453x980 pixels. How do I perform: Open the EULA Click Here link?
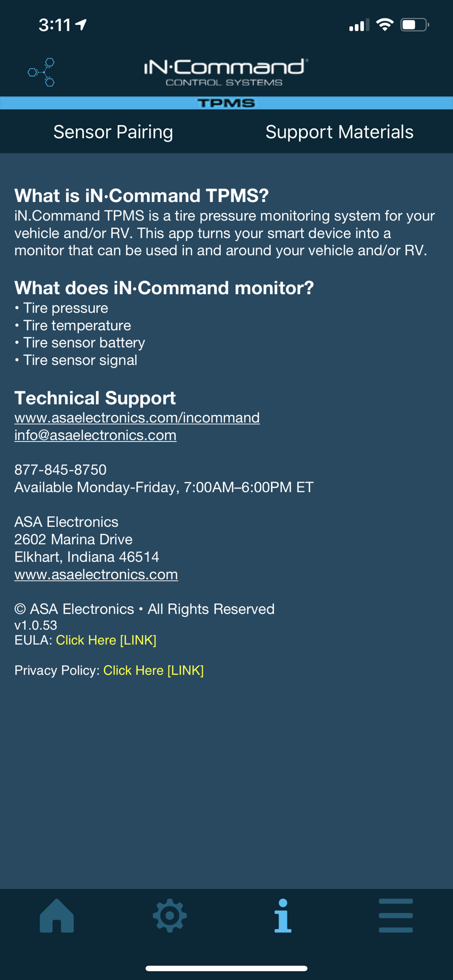106,640
